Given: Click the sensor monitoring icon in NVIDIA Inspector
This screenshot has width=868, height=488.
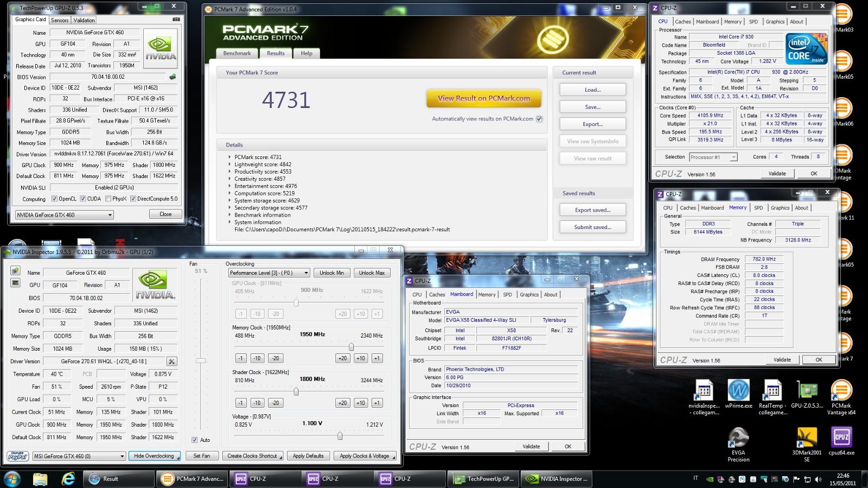Looking at the screenshot, I should pyautogui.click(x=15, y=283).
